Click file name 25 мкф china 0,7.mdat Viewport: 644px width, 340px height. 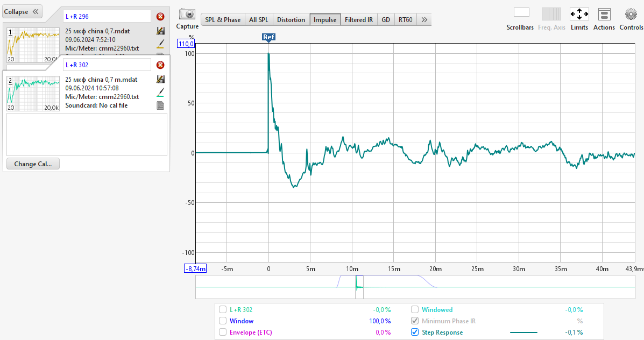tap(97, 31)
